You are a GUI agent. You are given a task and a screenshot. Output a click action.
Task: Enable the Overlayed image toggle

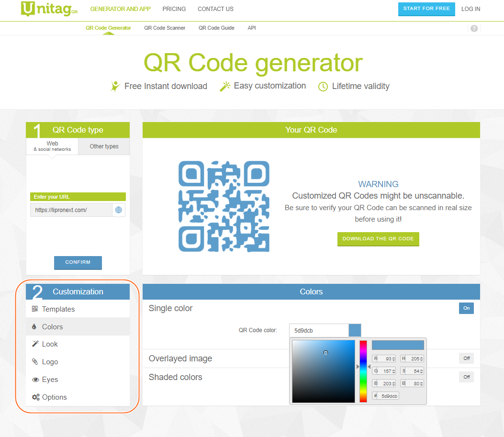(x=466, y=359)
